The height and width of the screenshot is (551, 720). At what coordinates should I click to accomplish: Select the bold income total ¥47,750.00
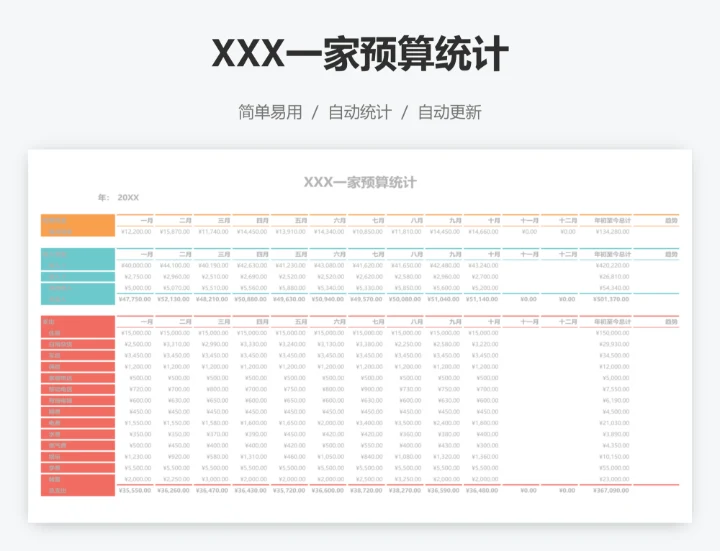click(x=135, y=299)
